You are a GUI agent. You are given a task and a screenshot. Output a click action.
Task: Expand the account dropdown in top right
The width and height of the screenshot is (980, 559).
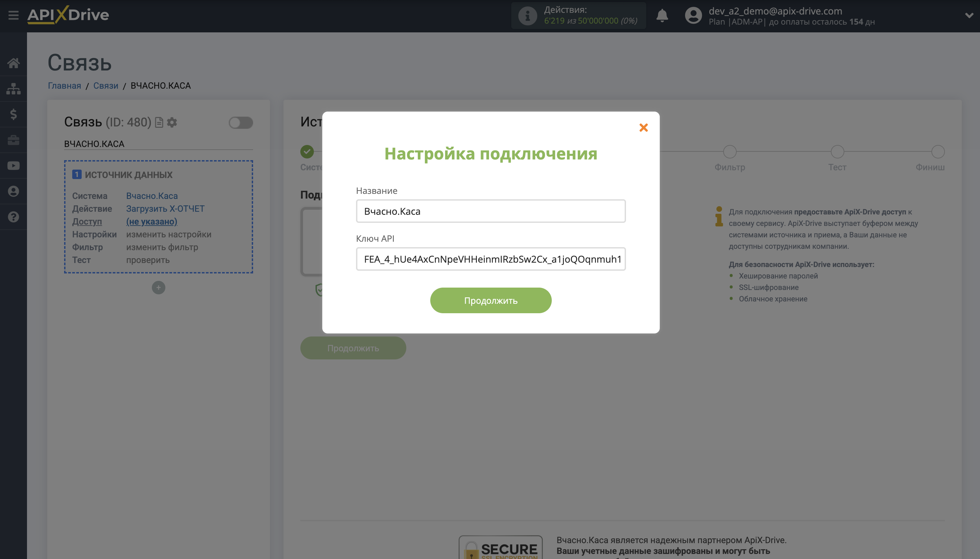[969, 16]
